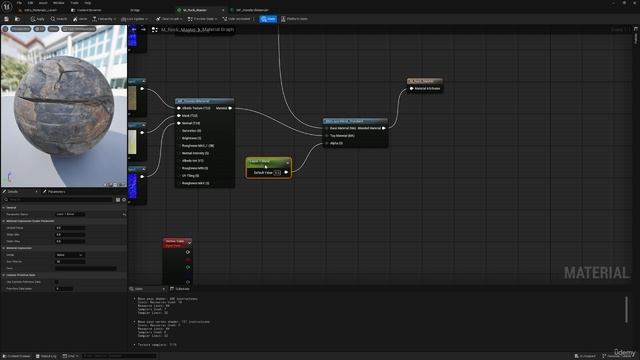Click the Unreal Engine logo icon

tap(7, 7)
